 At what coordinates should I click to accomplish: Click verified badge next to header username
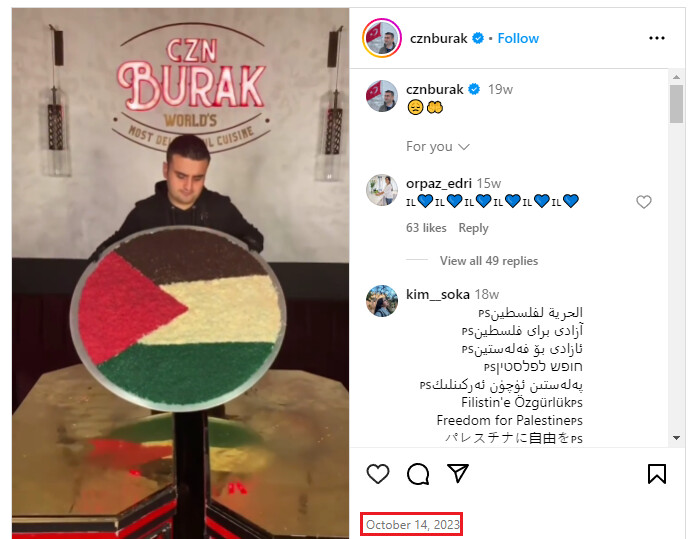(x=478, y=39)
